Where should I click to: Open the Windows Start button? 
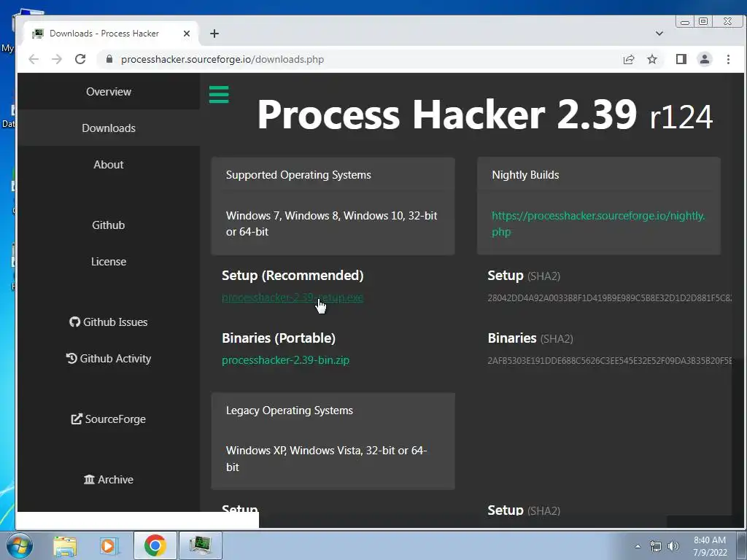pos(20,545)
